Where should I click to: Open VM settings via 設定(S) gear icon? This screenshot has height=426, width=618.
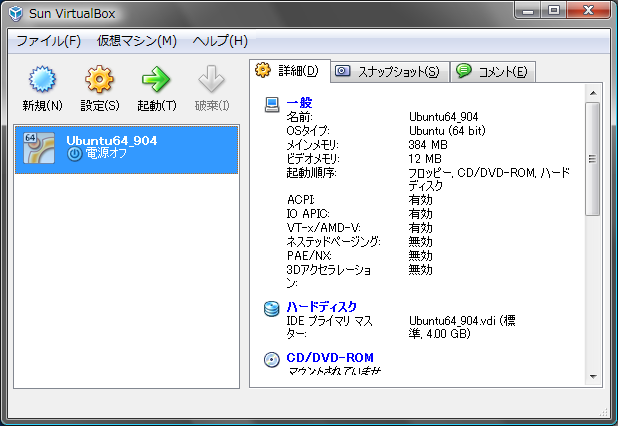pos(99,79)
